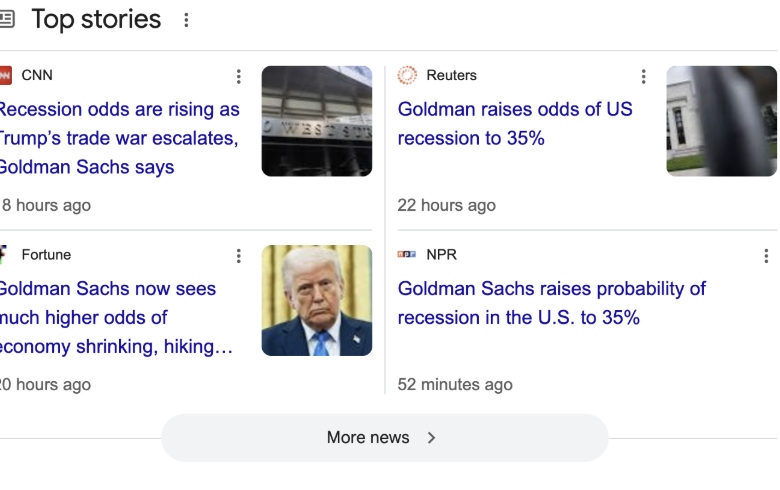Open CNN headline about recession odds rising
This screenshot has width=780, height=490.
pos(119,138)
